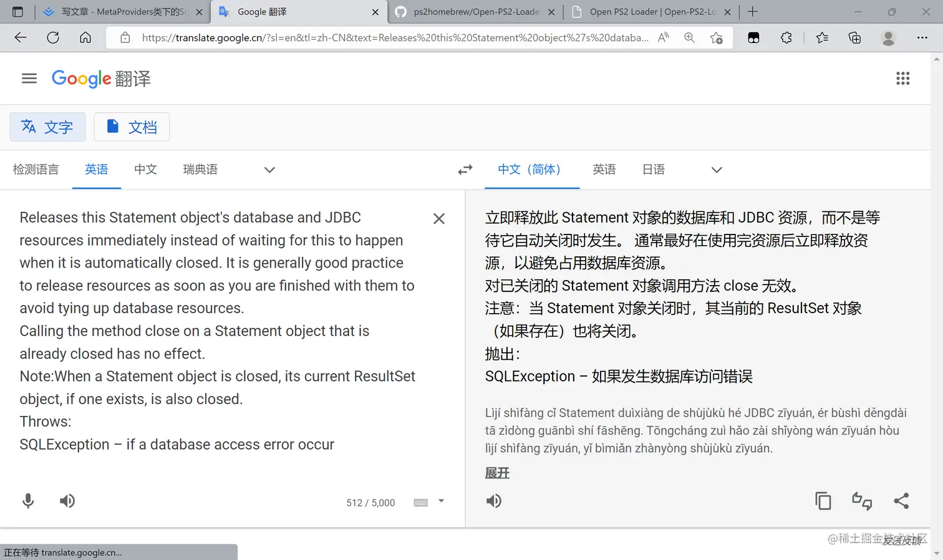The height and width of the screenshot is (560, 943).
Task: Open the Google apps grid
Action: click(902, 78)
